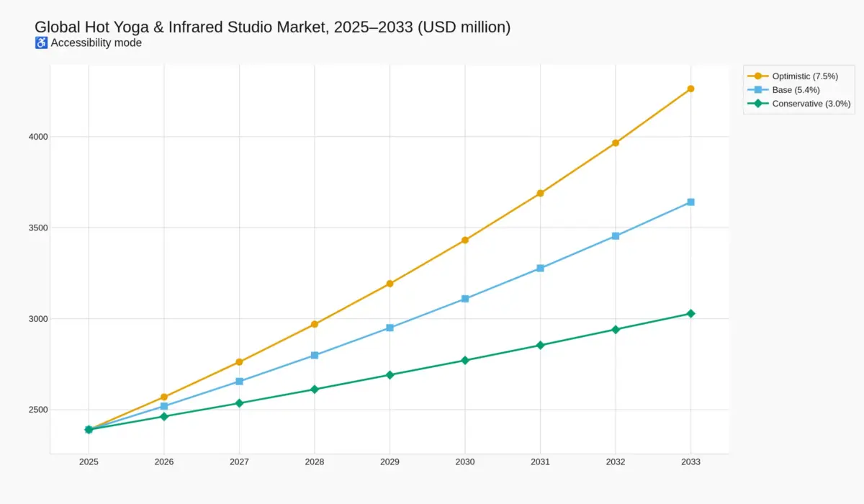Click the 2025 x-axis label
The image size is (864, 504).
[x=89, y=462]
